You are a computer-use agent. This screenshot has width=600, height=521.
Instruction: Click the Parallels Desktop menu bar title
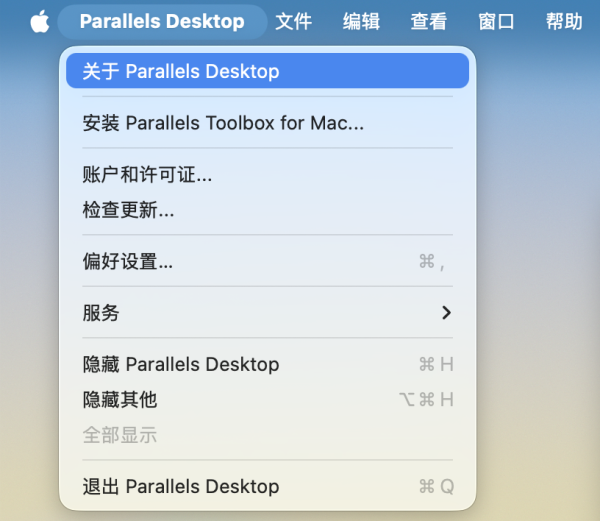pyautogui.click(x=162, y=21)
